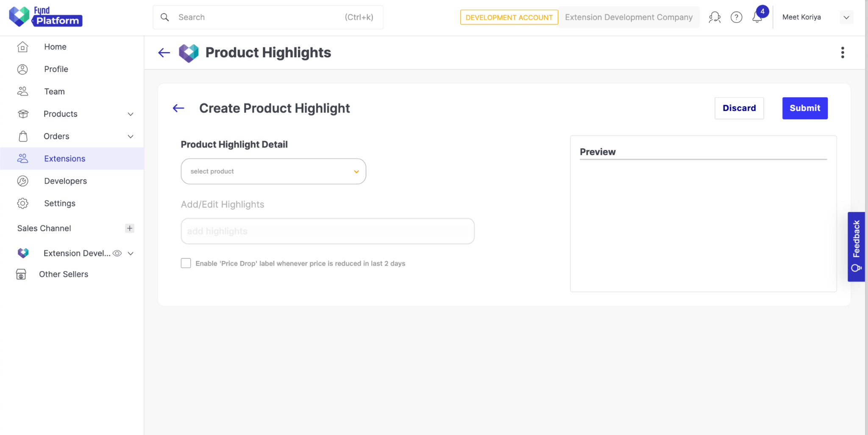Open the Meet Koriya account dropdown

click(846, 17)
